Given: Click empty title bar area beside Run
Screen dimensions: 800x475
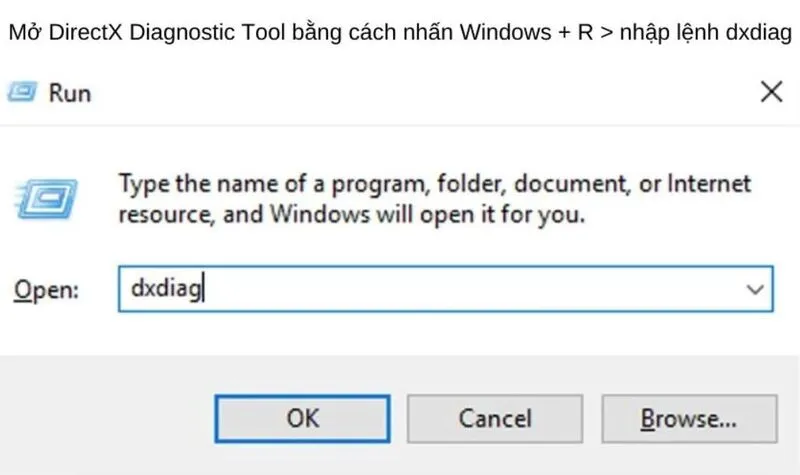Looking at the screenshot, I should pos(400,92).
